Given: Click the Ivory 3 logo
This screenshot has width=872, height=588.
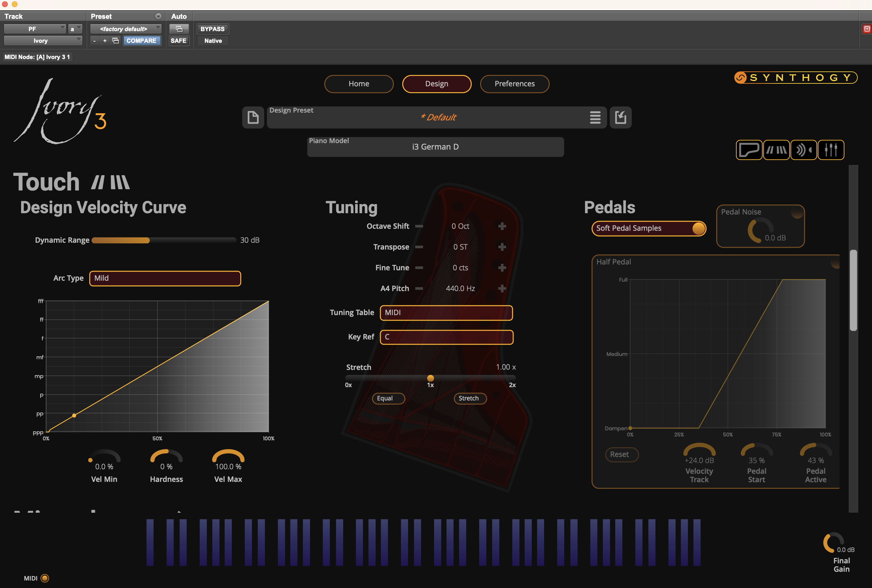Looking at the screenshot, I should (61, 111).
